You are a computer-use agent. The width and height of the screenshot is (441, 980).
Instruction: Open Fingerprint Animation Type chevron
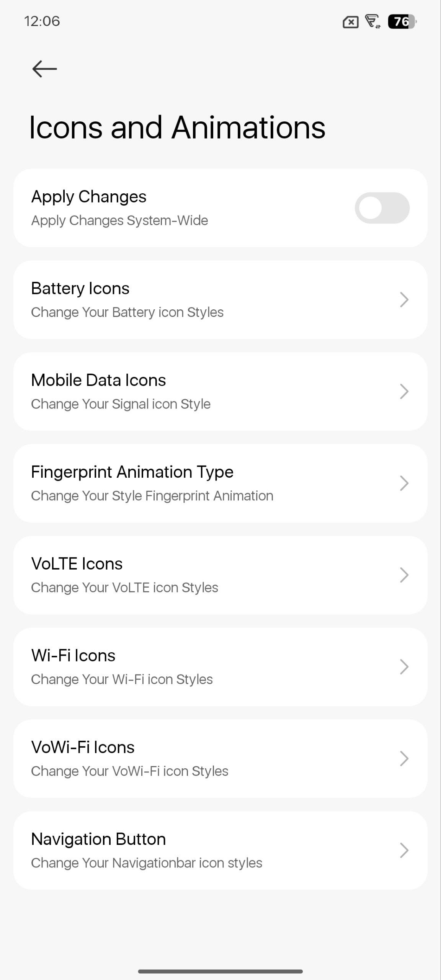coord(404,483)
